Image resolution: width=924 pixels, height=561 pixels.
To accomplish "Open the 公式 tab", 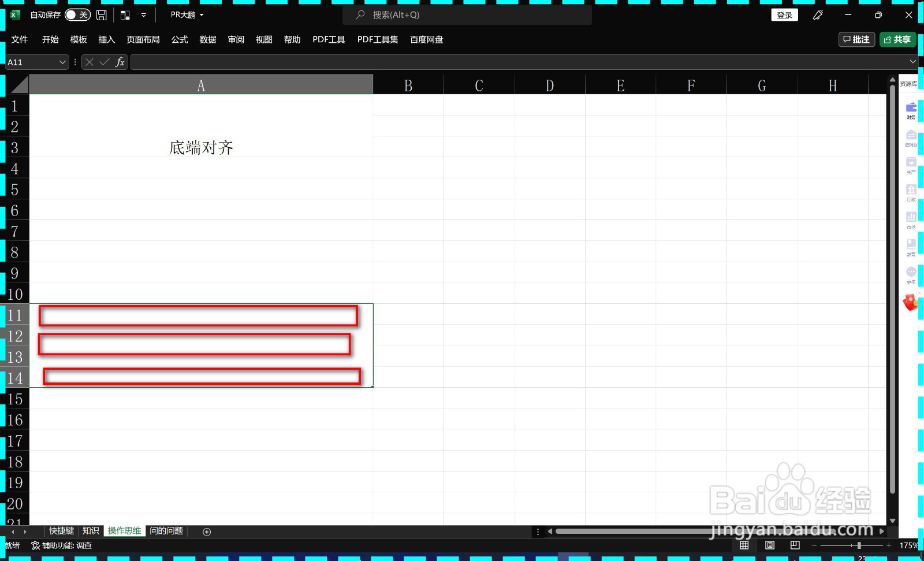I will pos(180,39).
